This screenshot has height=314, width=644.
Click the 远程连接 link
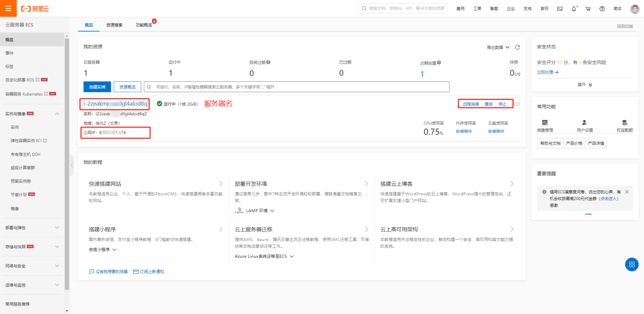(x=471, y=104)
